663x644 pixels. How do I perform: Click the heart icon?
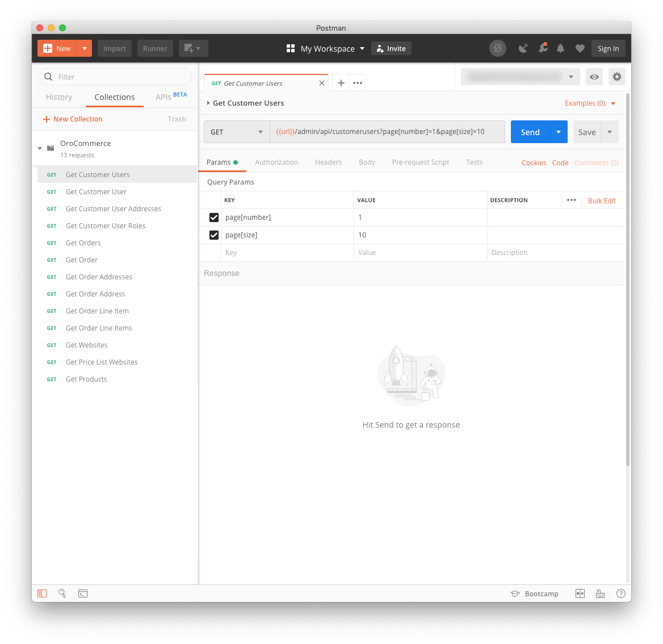pos(580,49)
